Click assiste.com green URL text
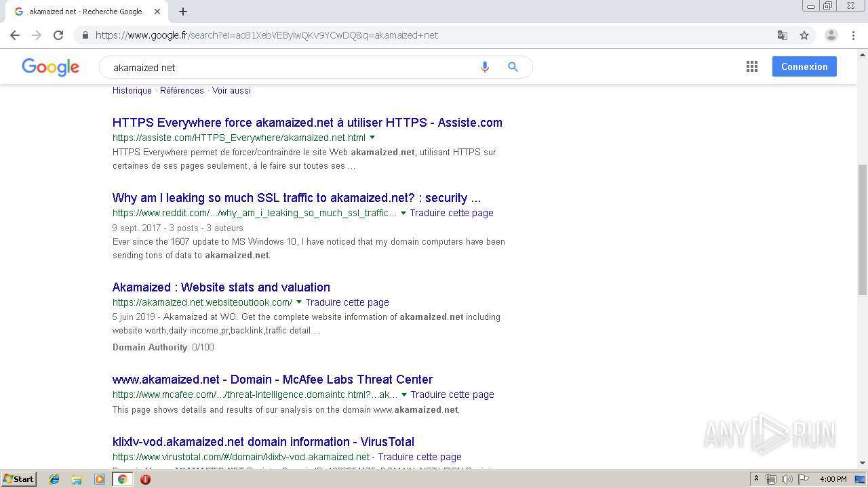This screenshot has height=488, width=868. [x=239, y=138]
